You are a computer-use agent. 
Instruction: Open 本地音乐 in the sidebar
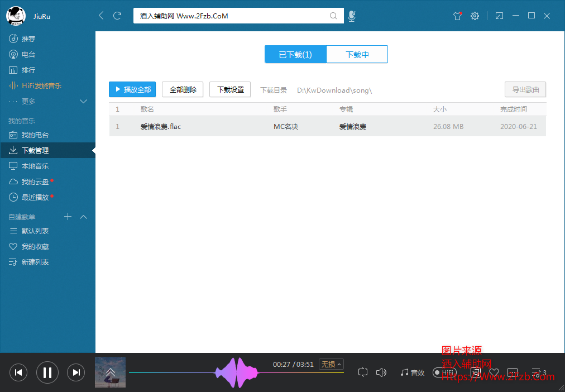pyautogui.click(x=35, y=166)
